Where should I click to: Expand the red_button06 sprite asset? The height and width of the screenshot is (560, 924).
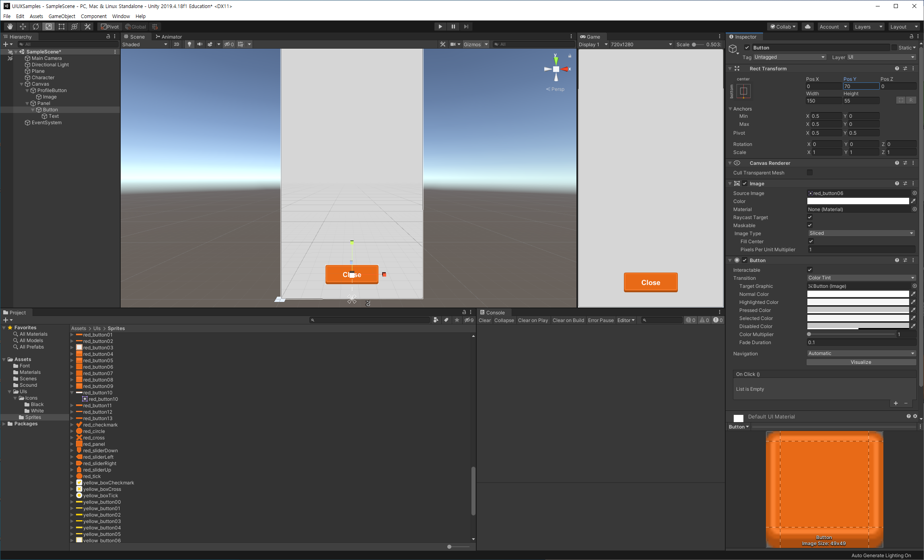(x=72, y=367)
